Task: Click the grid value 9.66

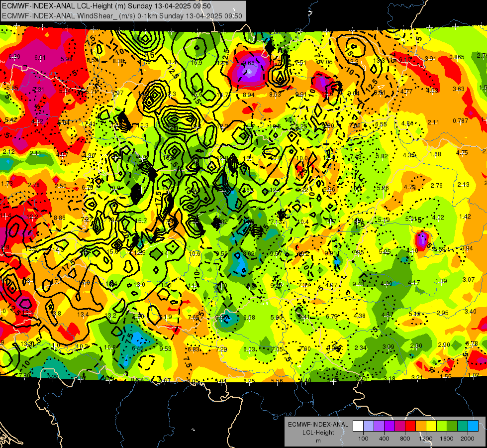Action: [248, 63]
